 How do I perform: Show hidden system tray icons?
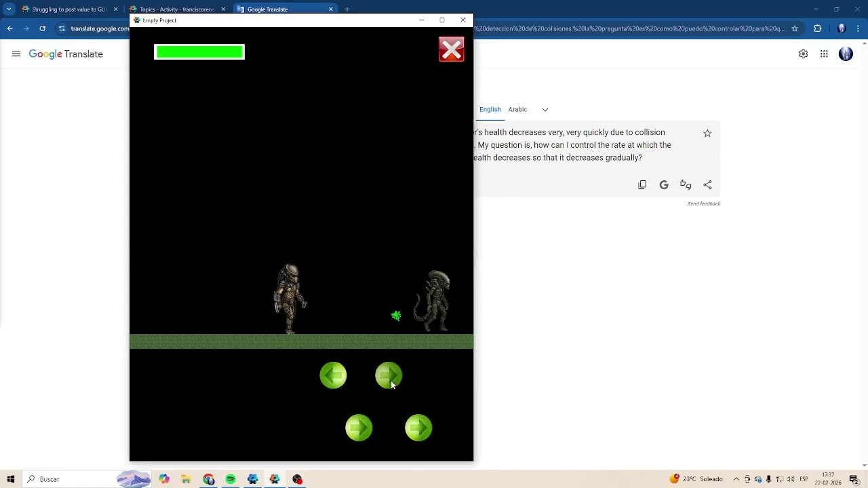pyautogui.click(x=736, y=479)
